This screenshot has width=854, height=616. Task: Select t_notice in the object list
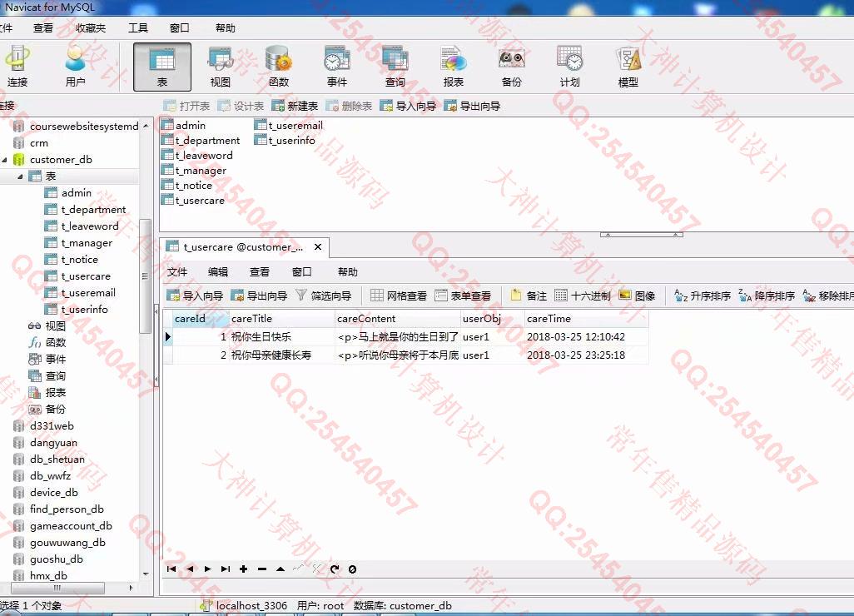(186, 185)
